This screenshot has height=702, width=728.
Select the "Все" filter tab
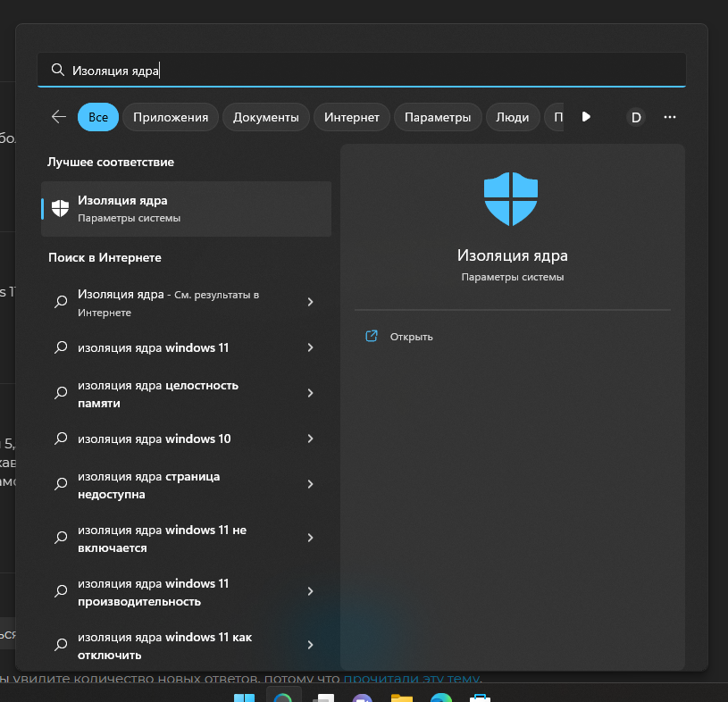point(98,117)
